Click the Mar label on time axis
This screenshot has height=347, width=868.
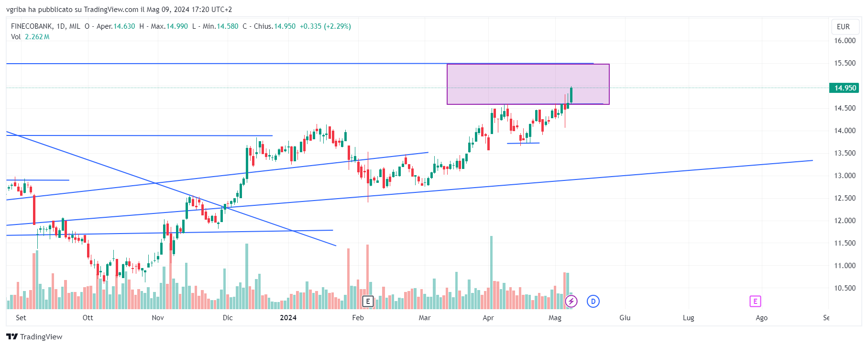tap(425, 318)
